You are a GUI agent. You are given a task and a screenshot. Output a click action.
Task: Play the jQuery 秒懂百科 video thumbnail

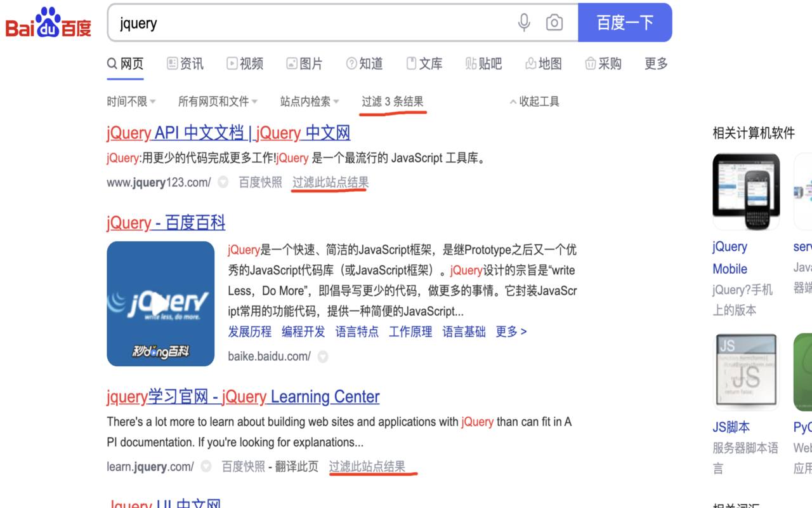pyautogui.click(x=160, y=304)
